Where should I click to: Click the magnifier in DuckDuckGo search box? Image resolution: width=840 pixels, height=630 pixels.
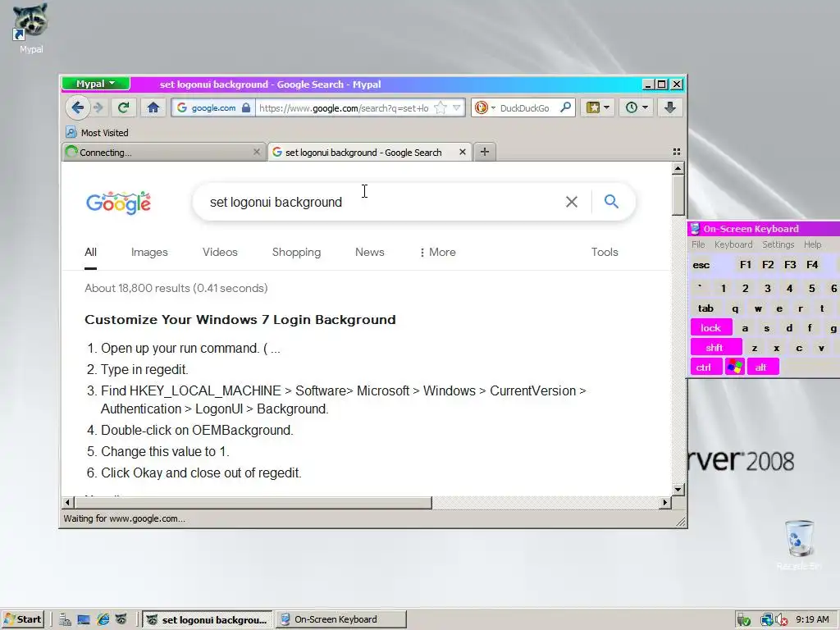(x=565, y=107)
